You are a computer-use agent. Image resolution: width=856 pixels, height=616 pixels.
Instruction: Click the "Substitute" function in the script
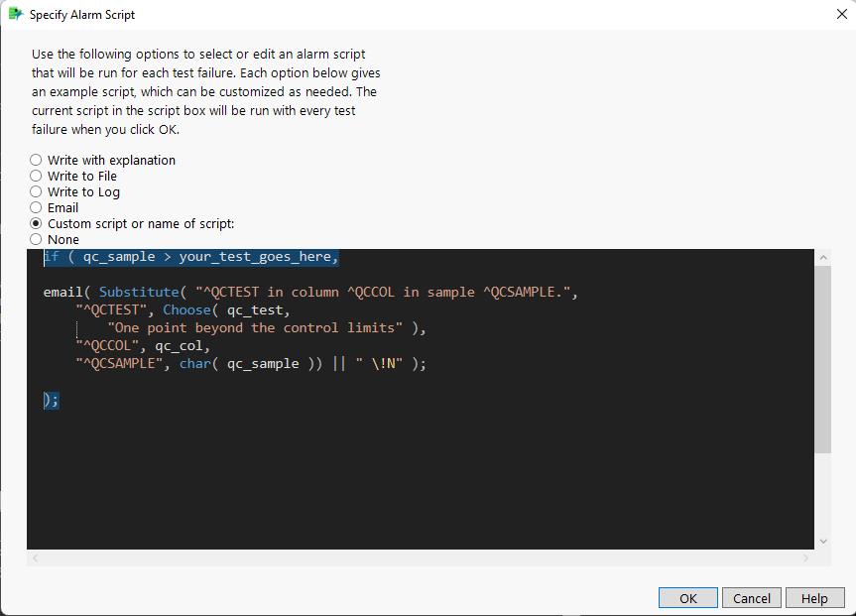click(x=139, y=292)
